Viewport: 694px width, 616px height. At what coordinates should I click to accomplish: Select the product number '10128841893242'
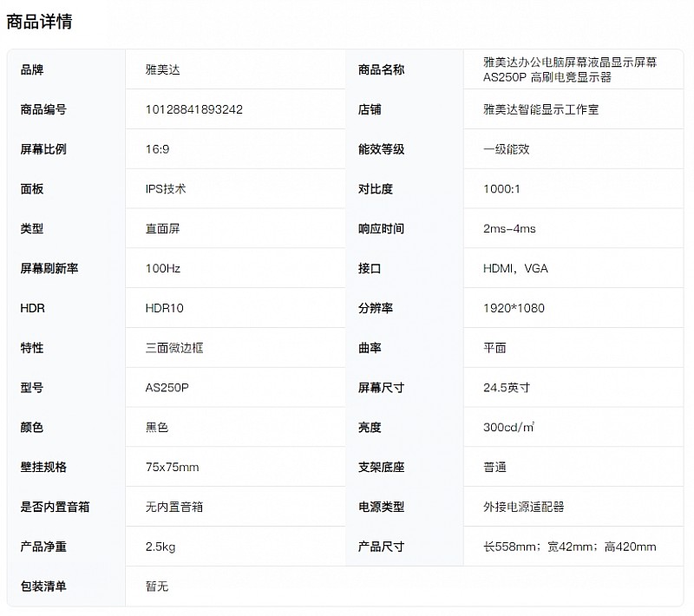click(x=194, y=109)
